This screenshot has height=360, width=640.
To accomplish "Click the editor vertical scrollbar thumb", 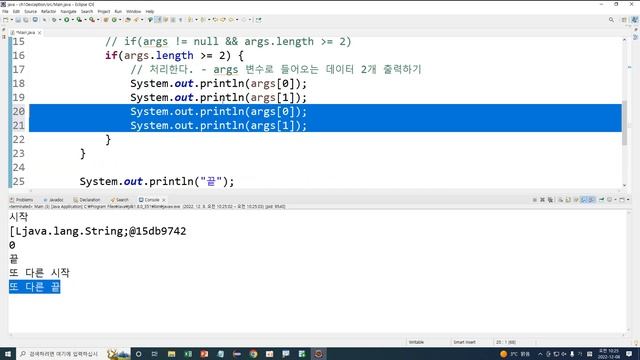I will (x=624, y=122).
